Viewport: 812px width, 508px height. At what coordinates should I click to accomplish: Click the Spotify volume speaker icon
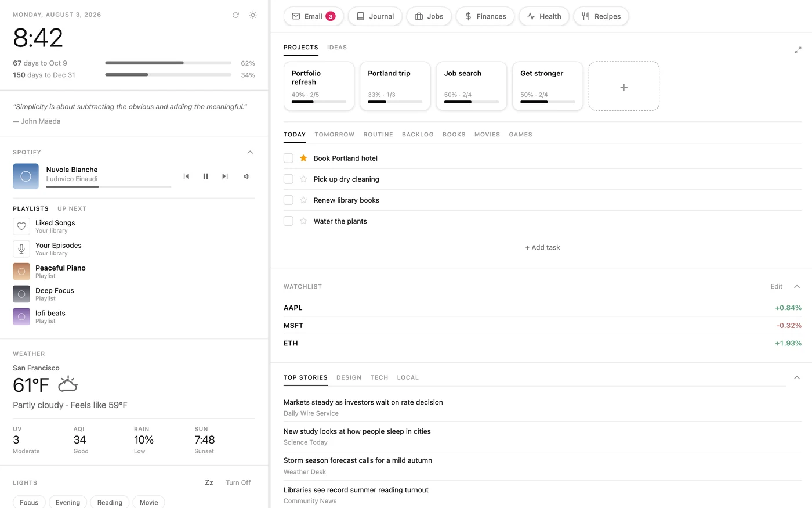coord(246,176)
